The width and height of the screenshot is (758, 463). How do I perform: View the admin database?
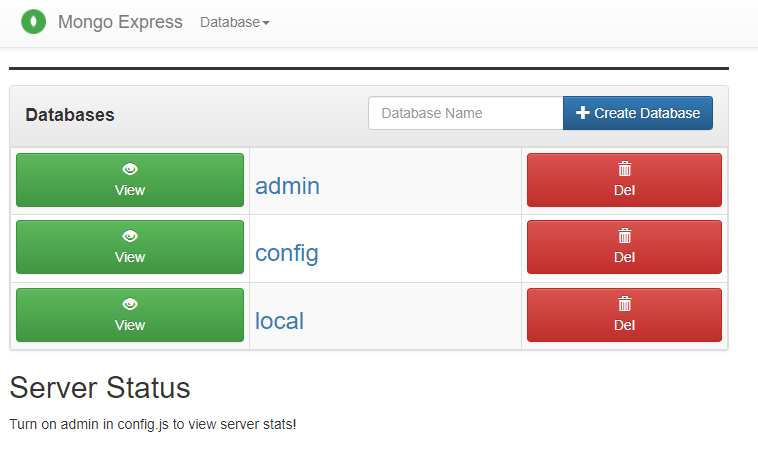tap(130, 180)
